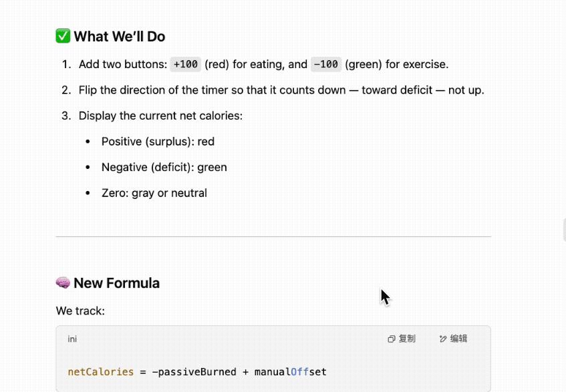Screen dimensions: 566x392
Task: Click the horizontal divider line between sections
Action: (273, 237)
